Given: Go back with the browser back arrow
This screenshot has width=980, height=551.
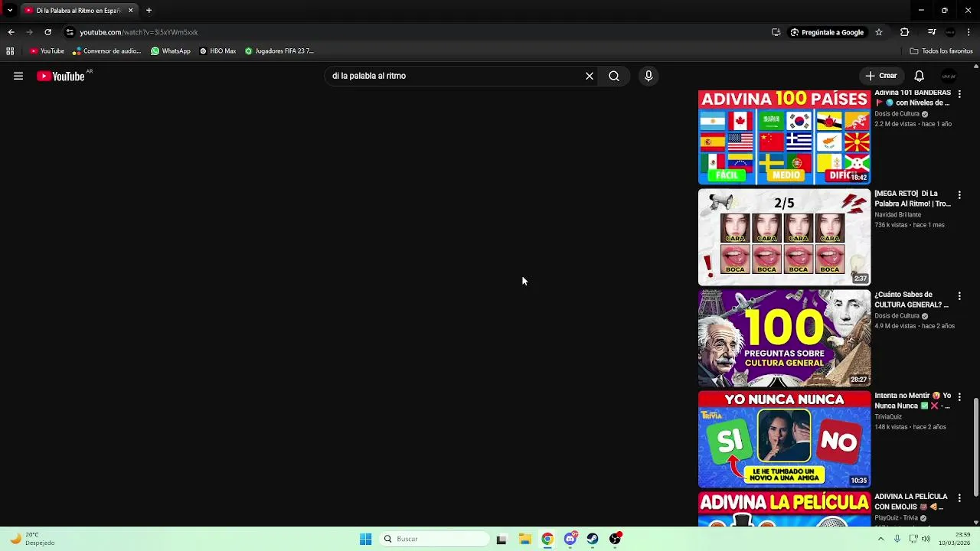Looking at the screenshot, I should pos(11,32).
